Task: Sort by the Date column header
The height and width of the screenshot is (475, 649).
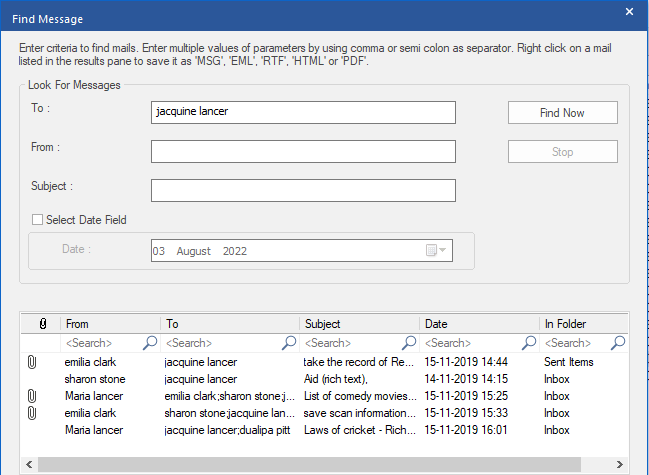Action: click(x=479, y=324)
